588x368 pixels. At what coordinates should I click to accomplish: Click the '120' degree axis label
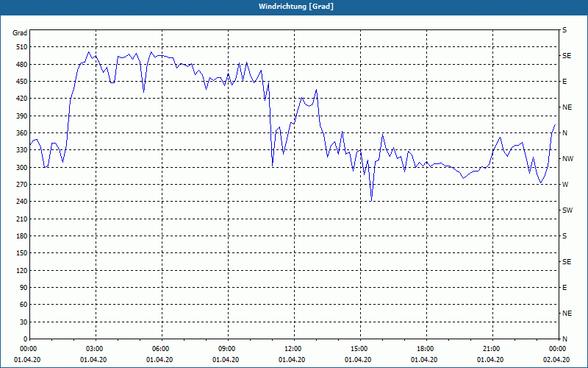pyautogui.click(x=22, y=270)
